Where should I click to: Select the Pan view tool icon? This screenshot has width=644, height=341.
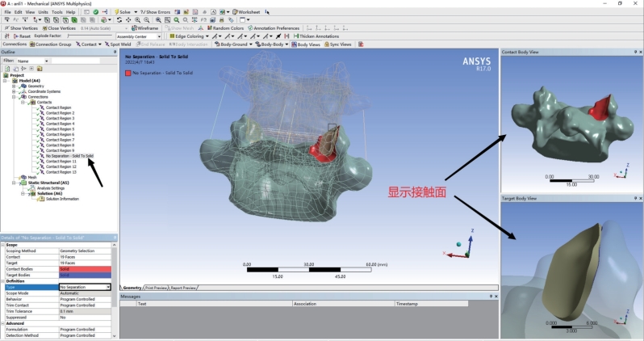128,19
